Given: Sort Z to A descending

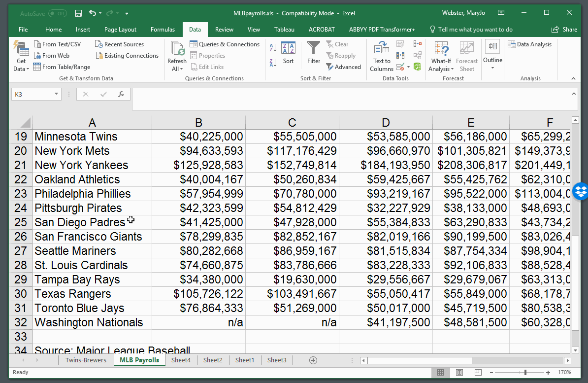Looking at the screenshot, I should click(x=273, y=63).
